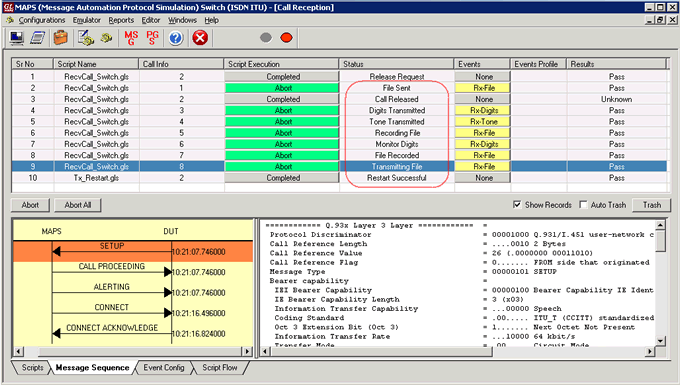Viewport: 680px width, 385px height.
Task: Click the red X exit icon
Action: 200,38
